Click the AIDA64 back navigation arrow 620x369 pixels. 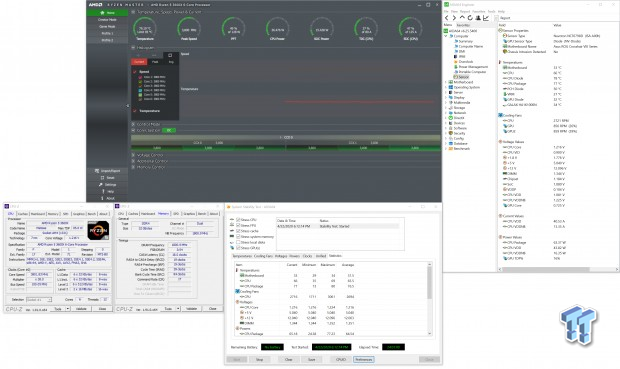pos(447,18)
